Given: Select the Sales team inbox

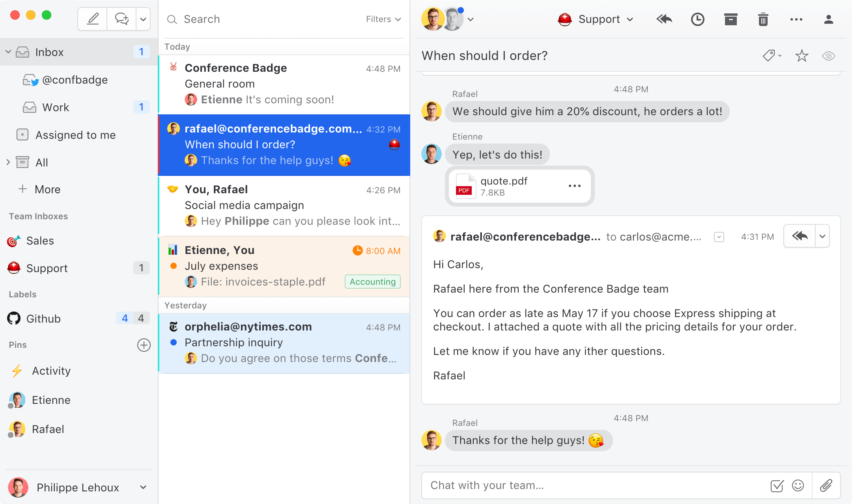Looking at the screenshot, I should point(40,241).
